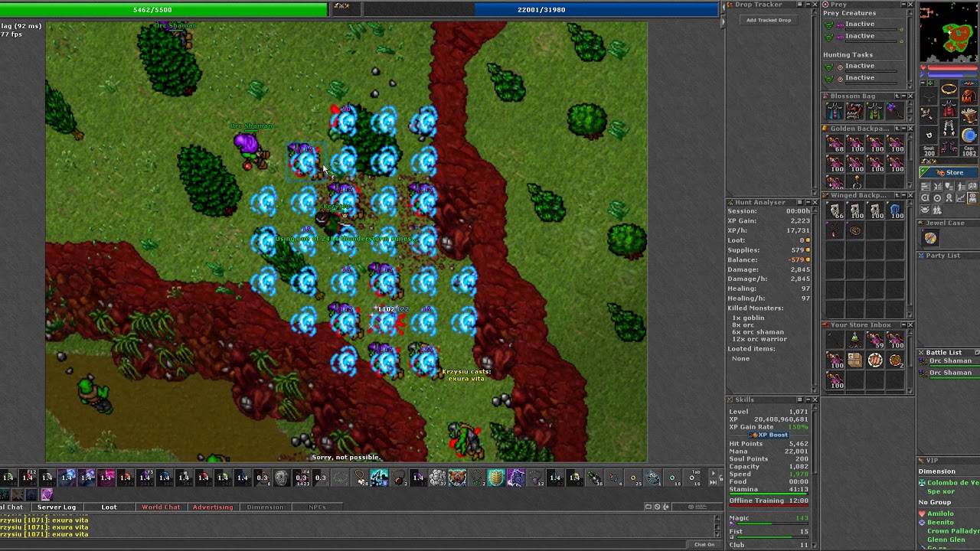This screenshot has height=551, width=980.
Task: Open the Advertising chat tab
Action: (213, 507)
